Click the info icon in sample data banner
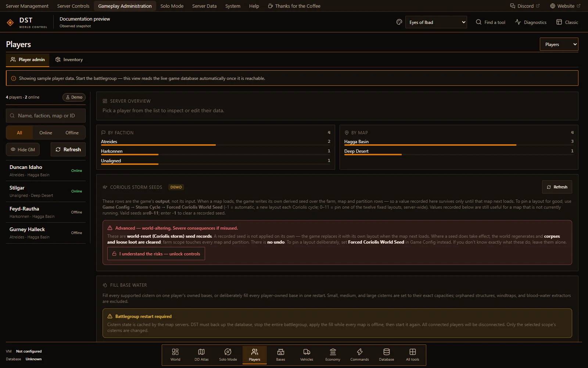Image resolution: width=588 pixels, height=368 pixels. pos(14,78)
